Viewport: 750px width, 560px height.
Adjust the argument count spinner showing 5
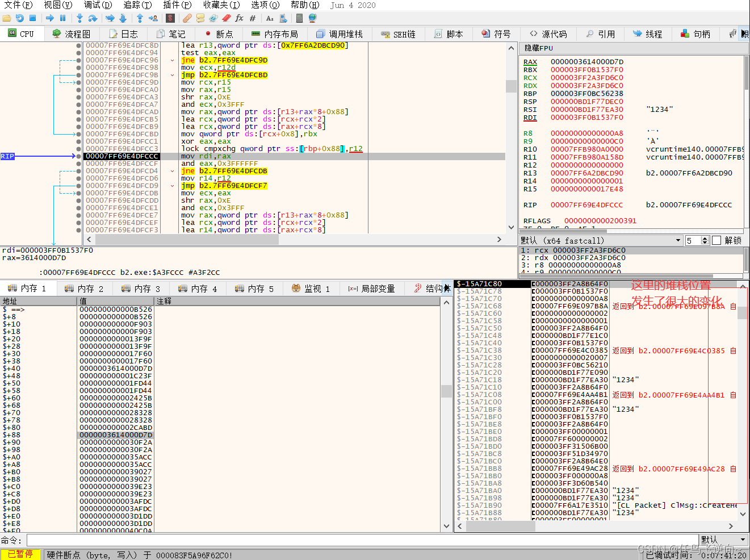pos(697,240)
